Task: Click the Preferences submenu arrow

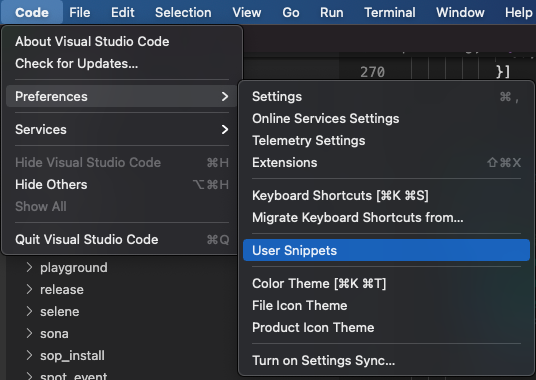Action: tap(225, 96)
